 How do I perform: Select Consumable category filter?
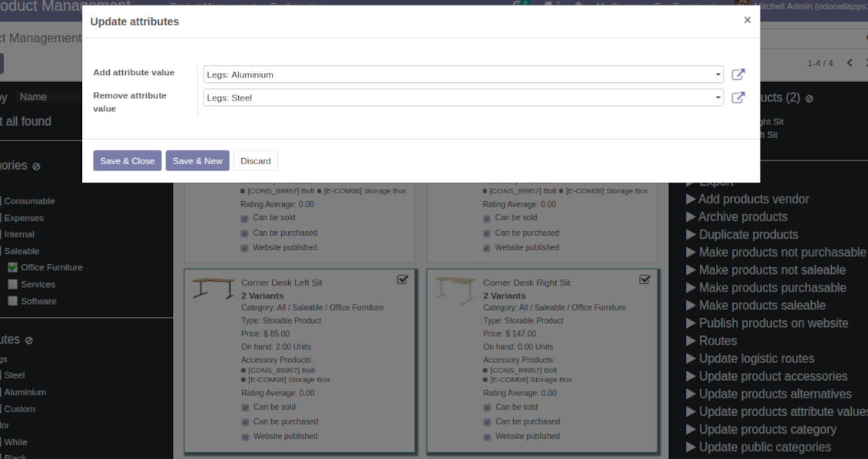29,201
